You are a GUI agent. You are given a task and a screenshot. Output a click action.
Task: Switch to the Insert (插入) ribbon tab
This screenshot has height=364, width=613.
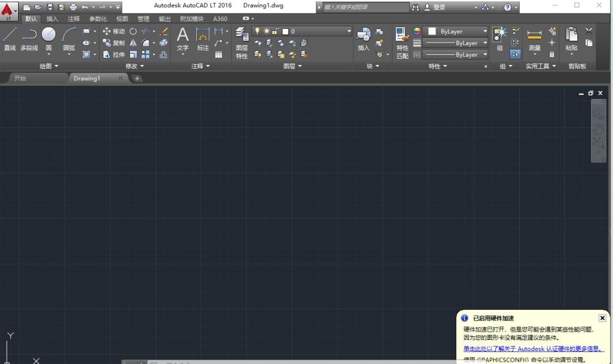click(x=52, y=19)
